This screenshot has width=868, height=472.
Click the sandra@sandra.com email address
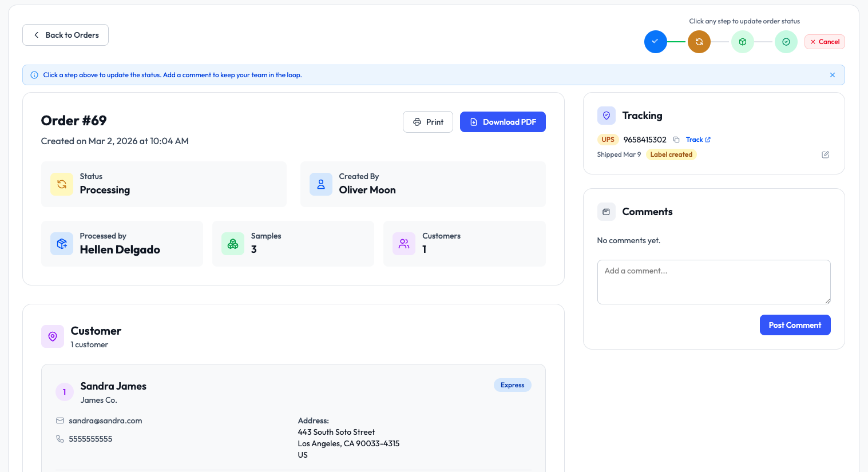tap(105, 421)
